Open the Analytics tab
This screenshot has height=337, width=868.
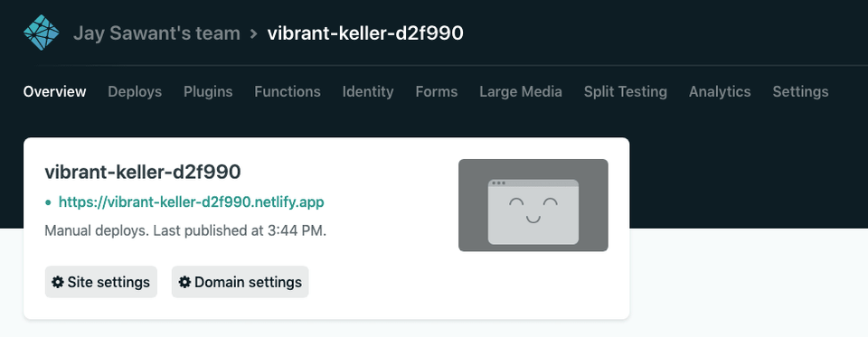[x=720, y=91]
